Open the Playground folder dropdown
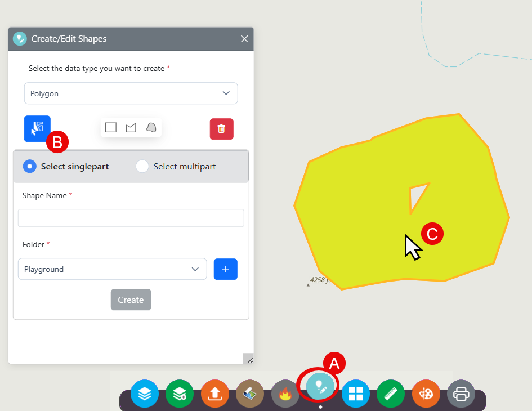 (112, 269)
